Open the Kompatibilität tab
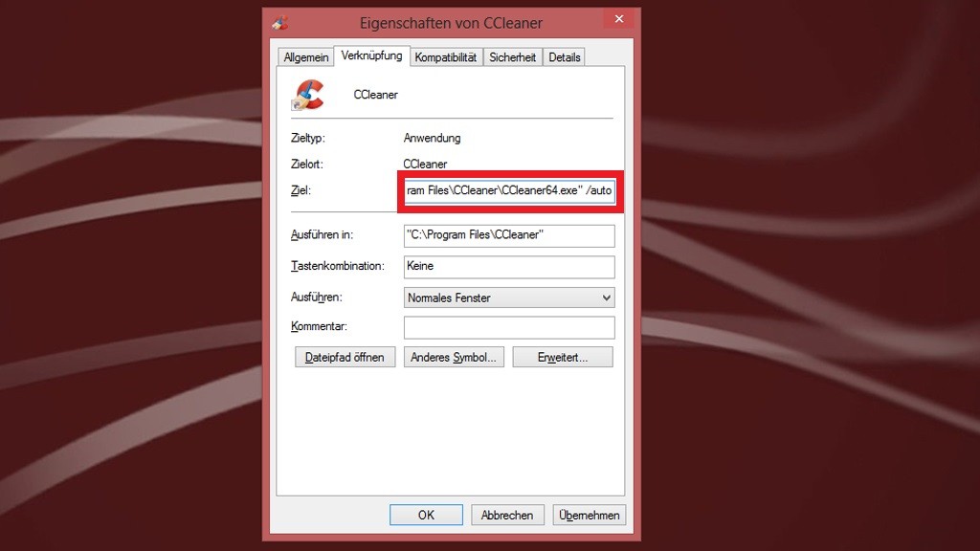Image resolution: width=980 pixels, height=551 pixels. pos(445,57)
